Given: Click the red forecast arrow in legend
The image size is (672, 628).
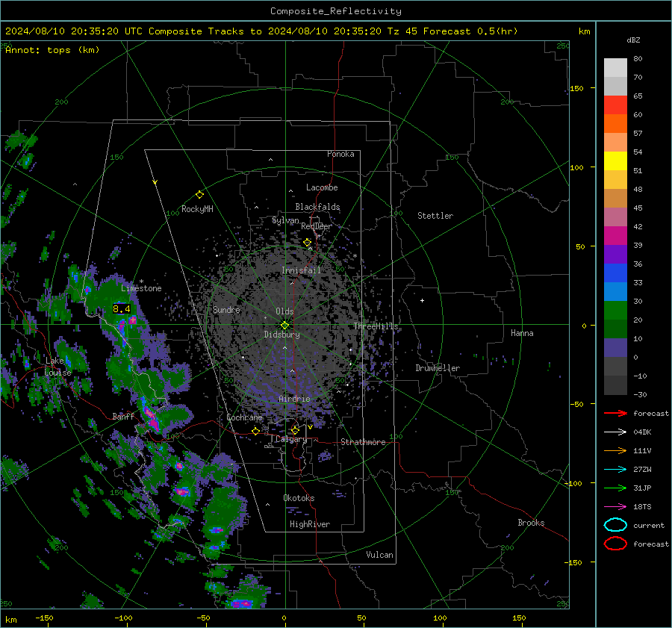Looking at the screenshot, I should click(x=615, y=413).
